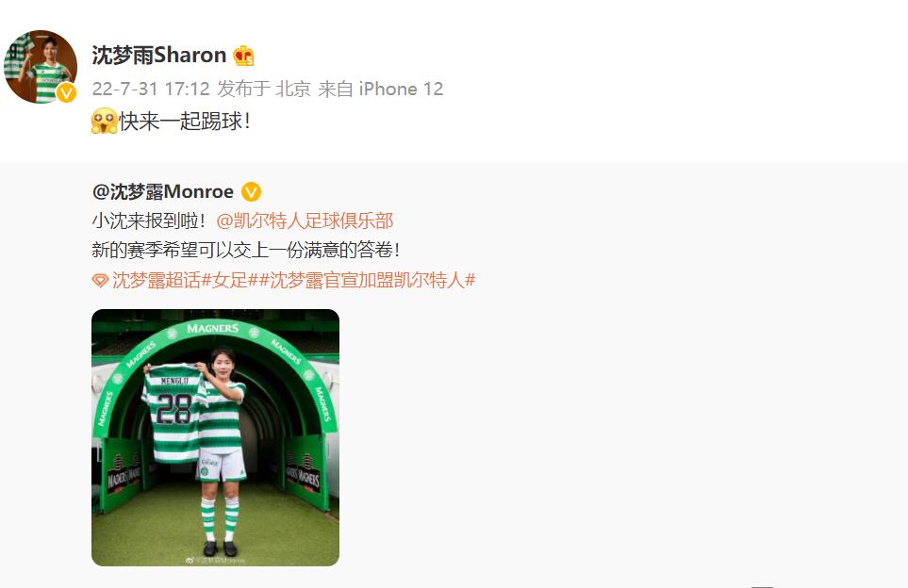
Task: Open the 沈梦露超话 super-topic link
Action: (157, 281)
